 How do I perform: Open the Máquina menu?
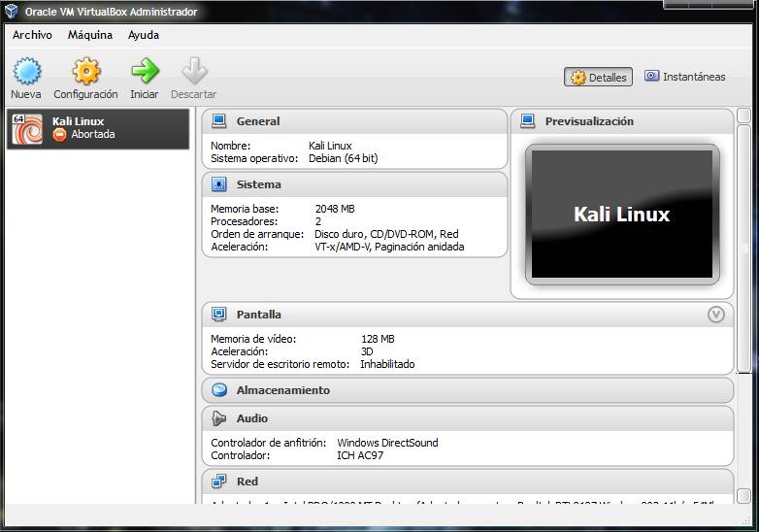[90, 35]
